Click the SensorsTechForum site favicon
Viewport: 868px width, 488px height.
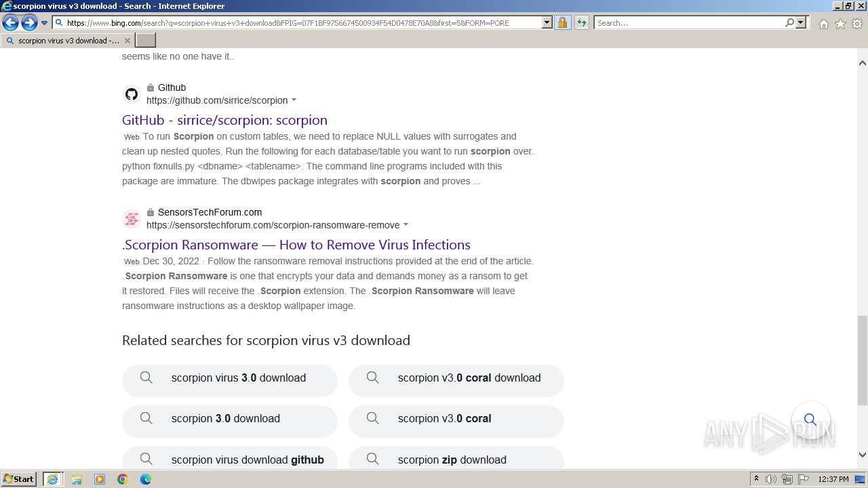pyautogui.click(x=132, y=219)
